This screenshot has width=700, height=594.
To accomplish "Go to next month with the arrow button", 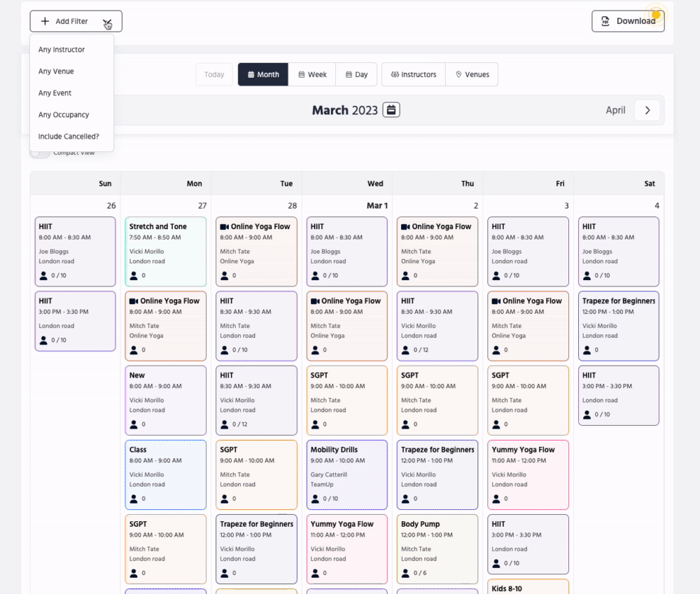I will click(x=647, y=110).
